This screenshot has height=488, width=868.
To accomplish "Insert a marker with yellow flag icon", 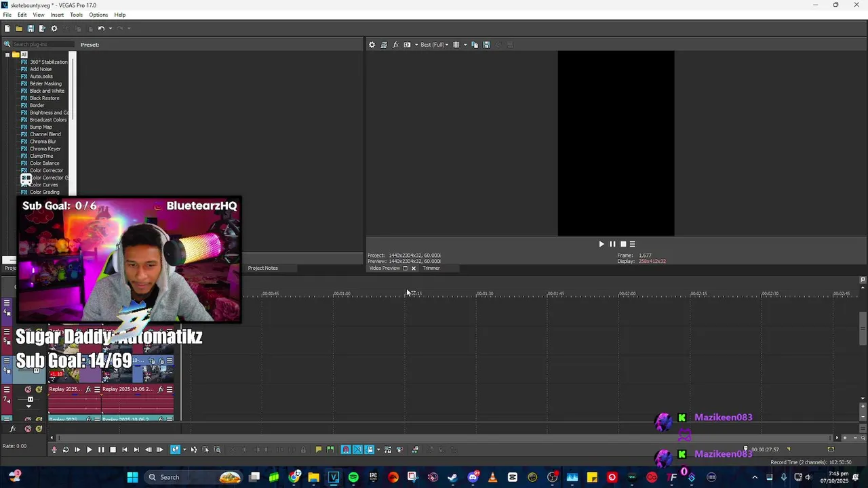I will click(x=319, y=449).
